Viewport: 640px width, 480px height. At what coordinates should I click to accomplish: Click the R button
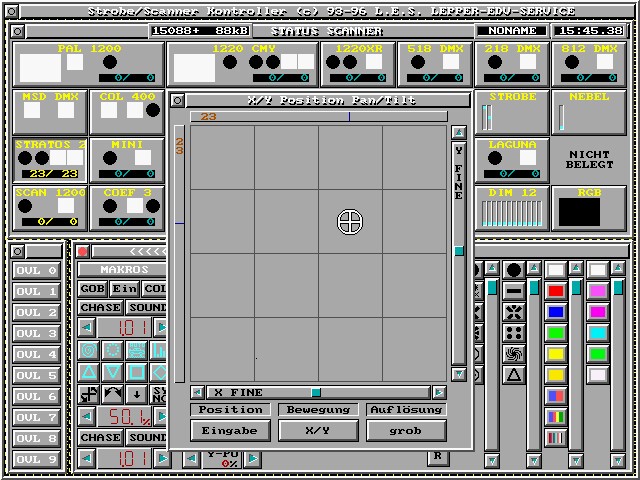pyautogui.click(x=438, y=456)
